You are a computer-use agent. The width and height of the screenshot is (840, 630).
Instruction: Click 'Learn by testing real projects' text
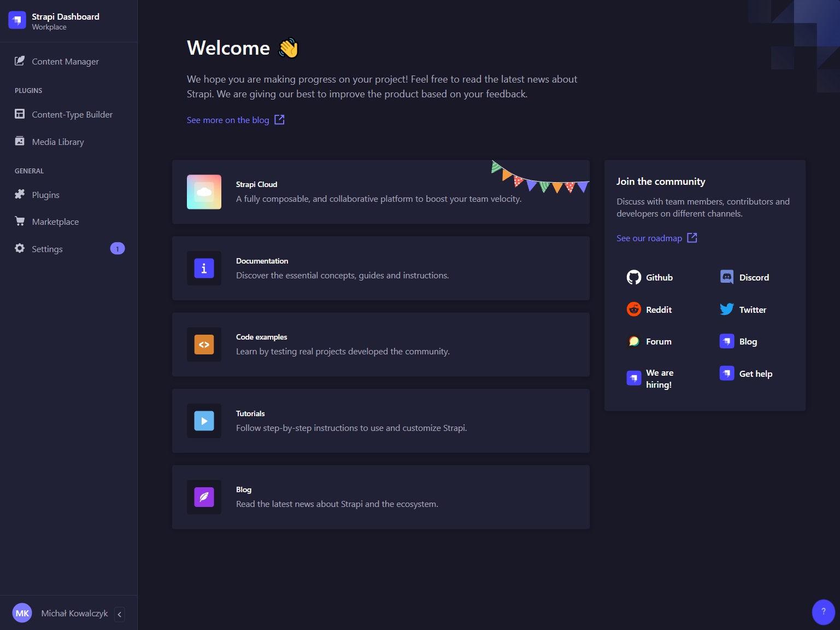pyautogui.click(x=343, y=351)
